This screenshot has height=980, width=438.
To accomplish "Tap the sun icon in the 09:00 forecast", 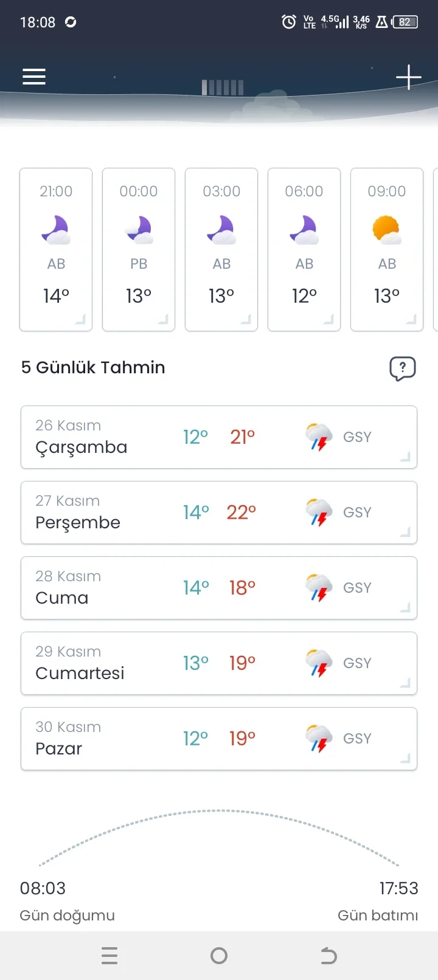I will 387,230.
